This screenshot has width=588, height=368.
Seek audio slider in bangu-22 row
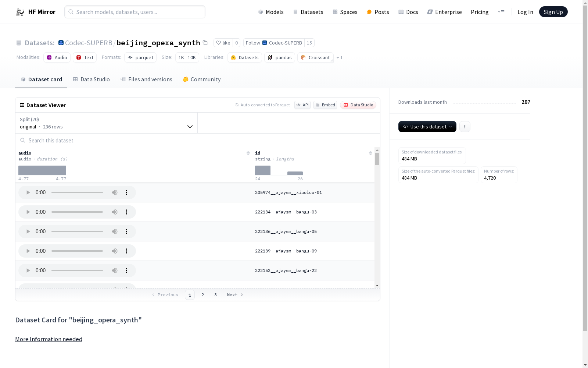[x=77, y=270]
